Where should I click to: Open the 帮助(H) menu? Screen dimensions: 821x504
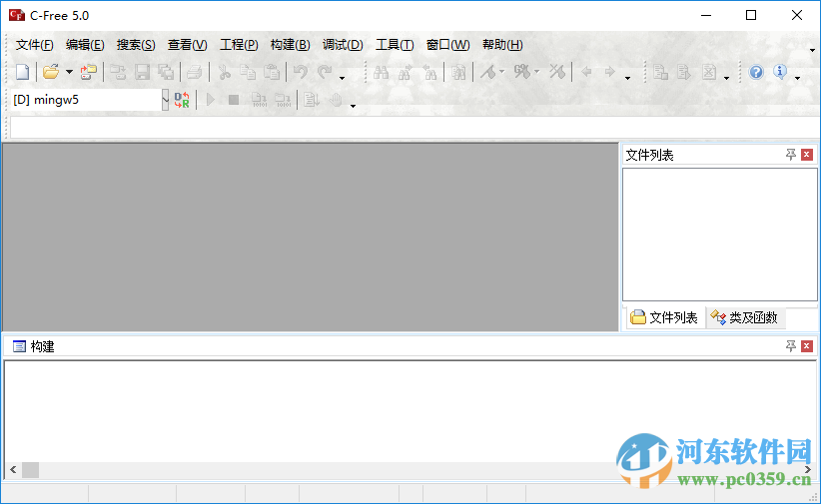(502, 45)
